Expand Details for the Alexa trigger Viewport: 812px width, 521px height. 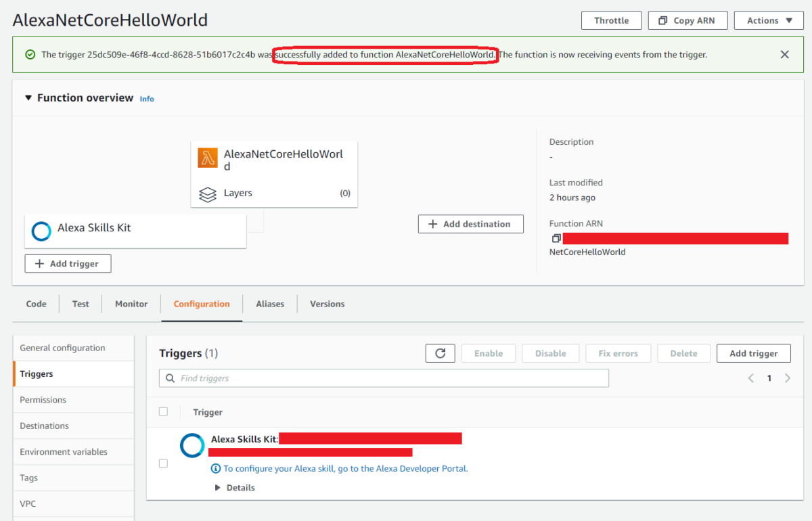click(x=235, y=487)
